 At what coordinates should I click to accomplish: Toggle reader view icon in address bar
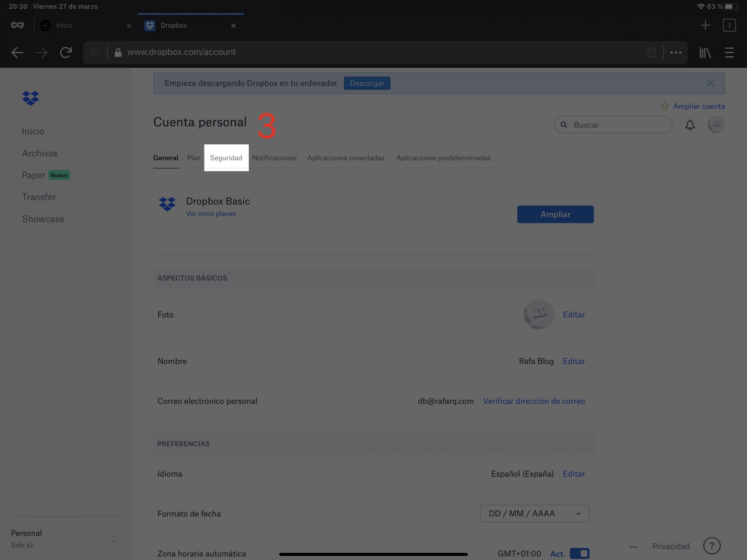pos(651,52)
